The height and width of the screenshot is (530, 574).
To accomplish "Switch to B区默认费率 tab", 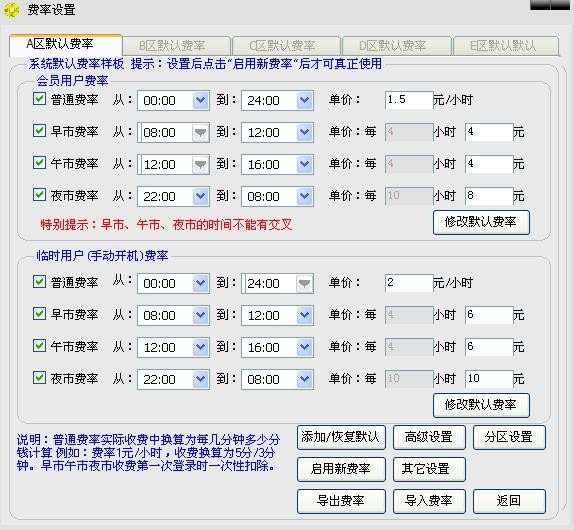I will (x=176, y=46).
